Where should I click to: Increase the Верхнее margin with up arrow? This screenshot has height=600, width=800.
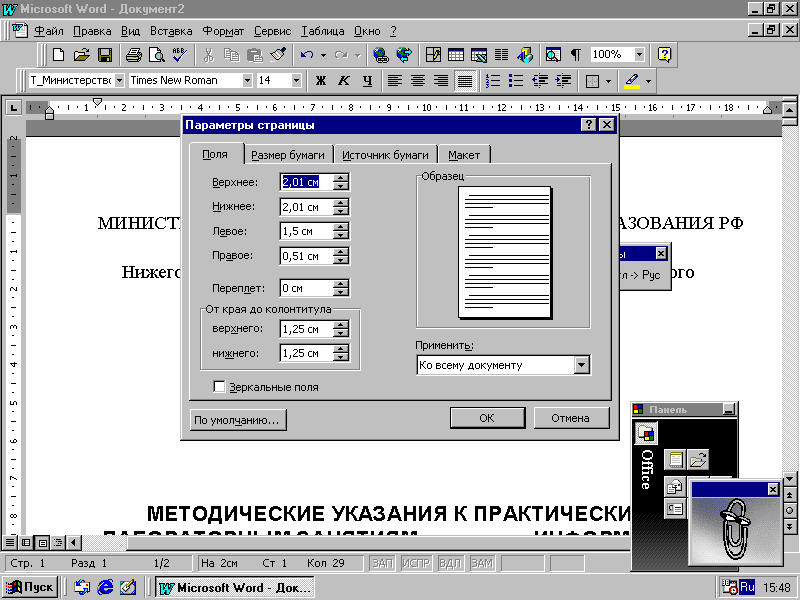click(341, 178)
